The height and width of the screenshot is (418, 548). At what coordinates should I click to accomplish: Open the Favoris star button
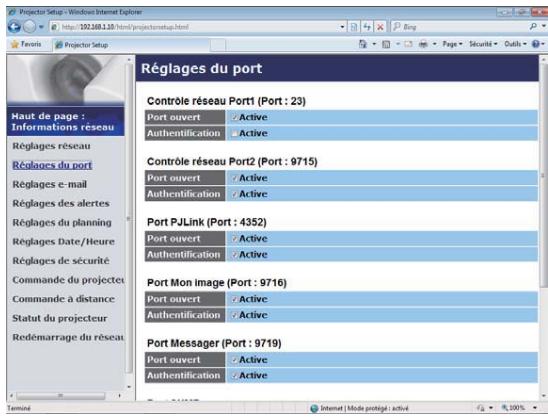26,44
